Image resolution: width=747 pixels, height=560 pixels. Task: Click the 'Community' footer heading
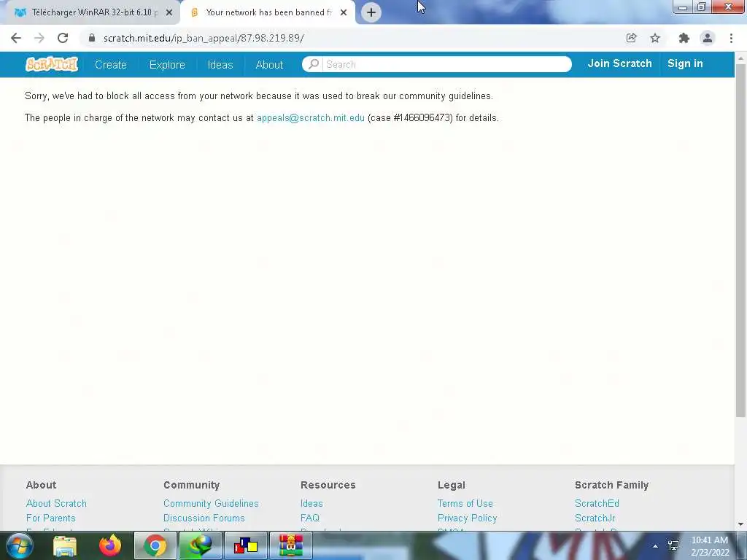(192, 485)
